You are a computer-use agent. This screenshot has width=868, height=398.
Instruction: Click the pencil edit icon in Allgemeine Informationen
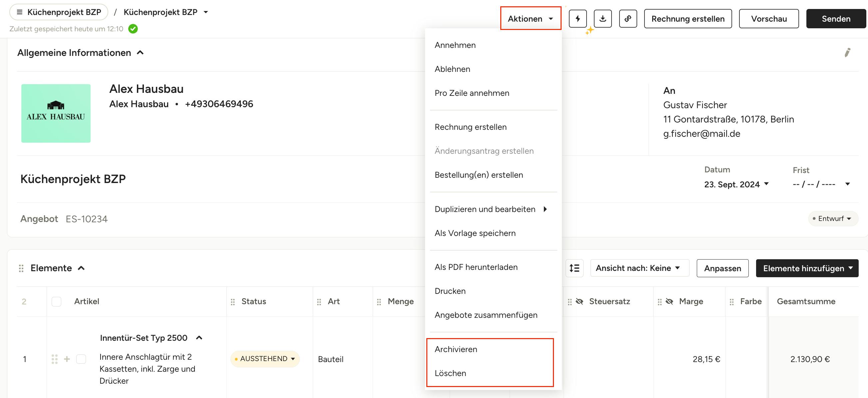pos(847,53)
